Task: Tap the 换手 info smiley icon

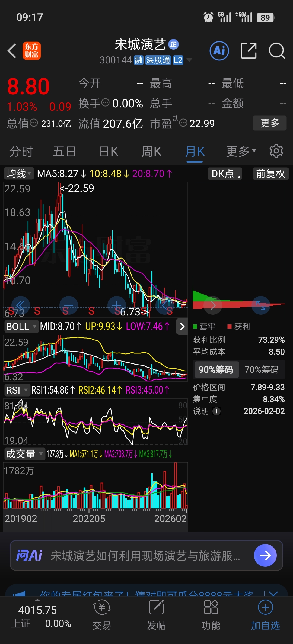Action: click(x=105, y=102)
